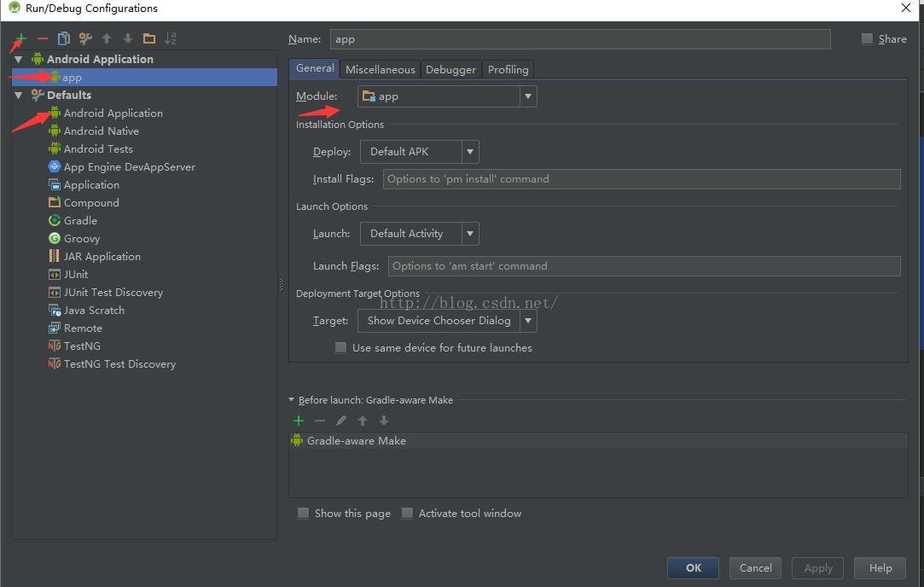The width and height of the screenshot is (924, 587).
Task: Click the sort configurations alphabetically icon
Action: coord(171,38)
